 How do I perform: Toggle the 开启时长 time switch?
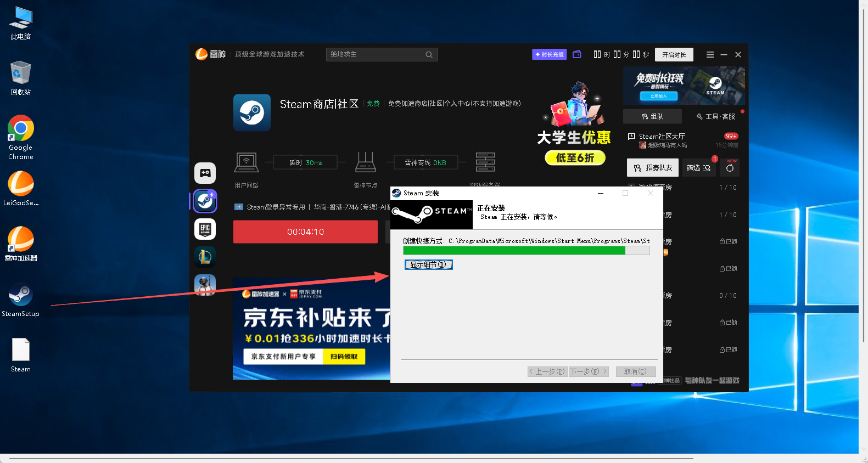click(674, 55)
